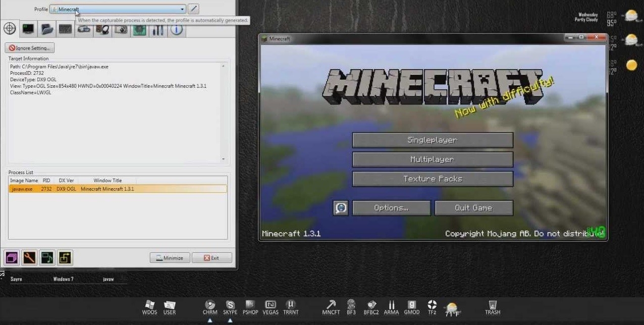Viewport: 644px width, 325px height.
Task: Launch the MNCFT pickaxe dock icon
Action: [331, 307]
